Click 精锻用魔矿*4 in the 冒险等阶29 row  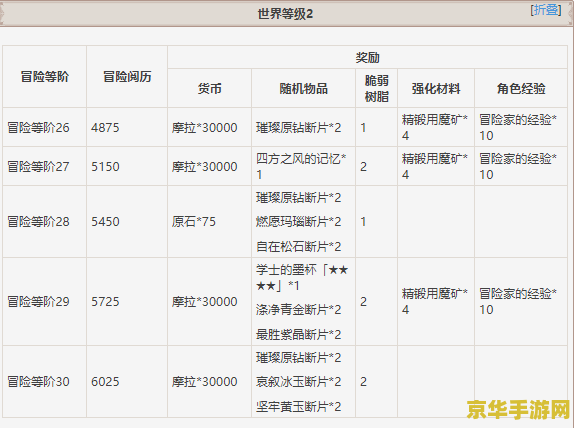coord(435,302)
